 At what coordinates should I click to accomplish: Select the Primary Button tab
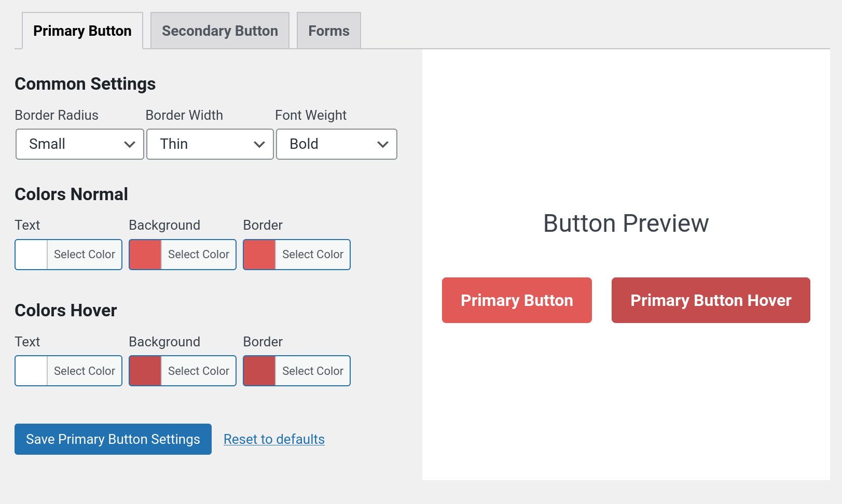click(82, 31)
